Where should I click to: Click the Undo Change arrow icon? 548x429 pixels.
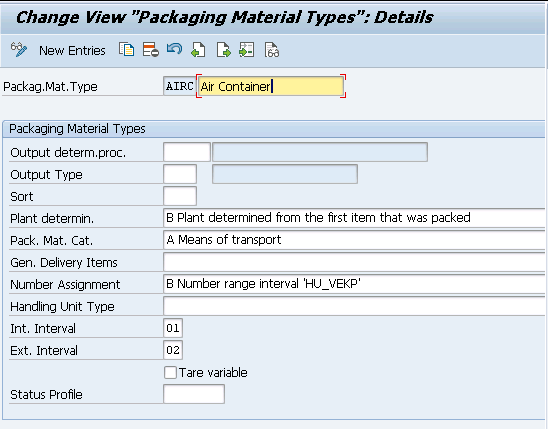click(174, 49)
